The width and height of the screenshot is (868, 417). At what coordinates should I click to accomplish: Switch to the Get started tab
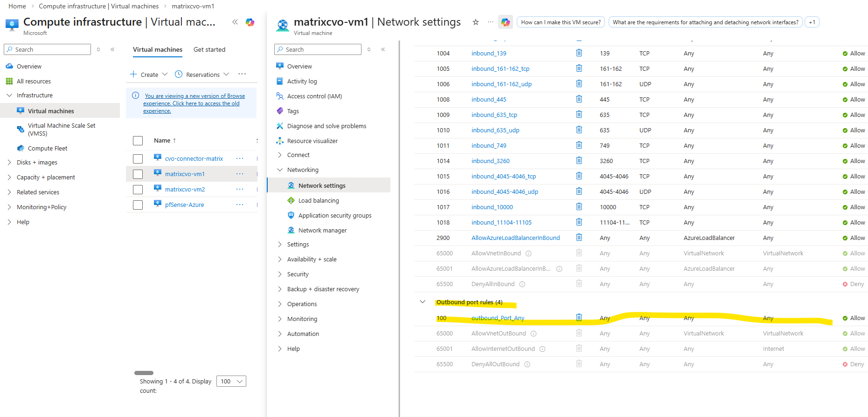coord(209,49)
